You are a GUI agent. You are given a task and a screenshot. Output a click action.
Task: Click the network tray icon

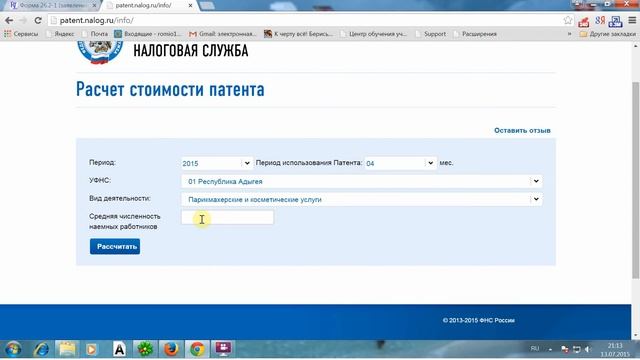pos(577,349)
